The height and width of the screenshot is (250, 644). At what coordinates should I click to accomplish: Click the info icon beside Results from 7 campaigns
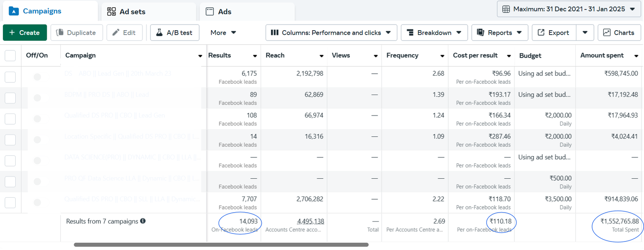point(143,221)
